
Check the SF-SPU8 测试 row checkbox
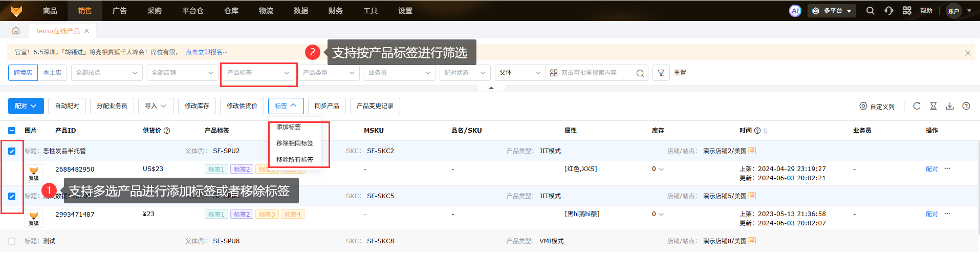[x=12, y=241]
